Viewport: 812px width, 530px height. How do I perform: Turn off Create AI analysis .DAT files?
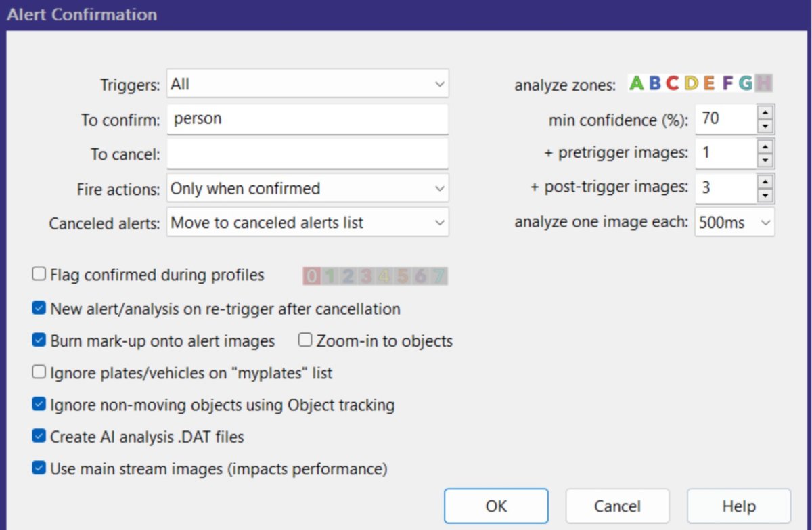[39, 437]
